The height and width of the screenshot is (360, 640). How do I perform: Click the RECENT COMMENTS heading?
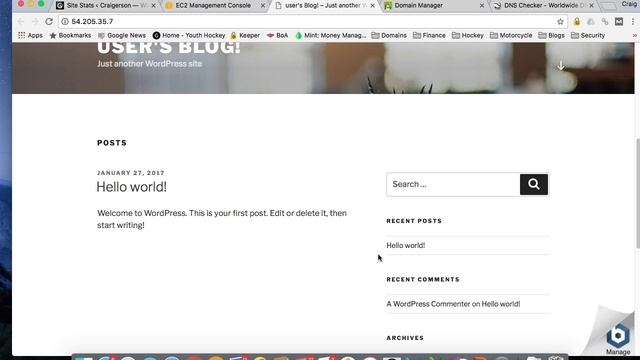423,280
